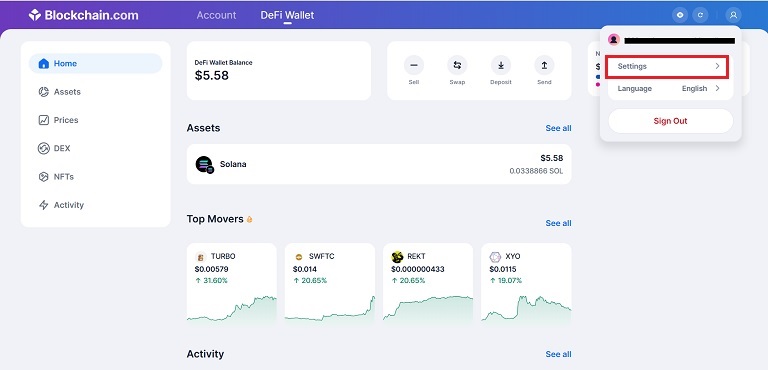Open the SWFTC top mover card

(x=330, y=284)
